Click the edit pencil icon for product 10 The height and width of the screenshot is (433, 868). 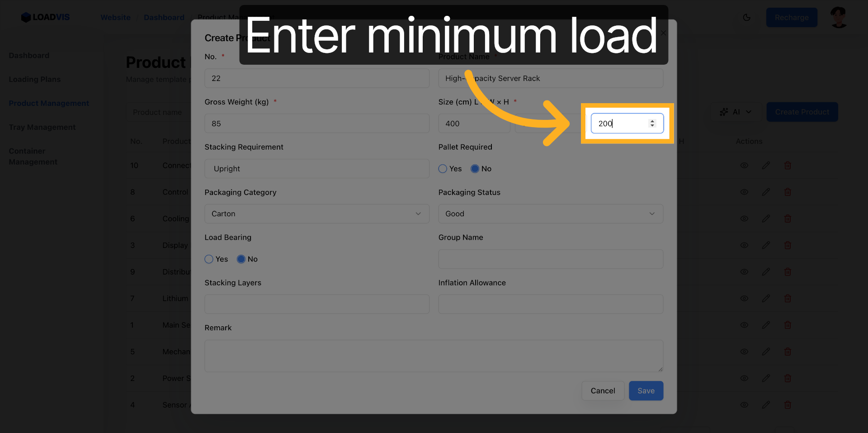click(766, 166)
